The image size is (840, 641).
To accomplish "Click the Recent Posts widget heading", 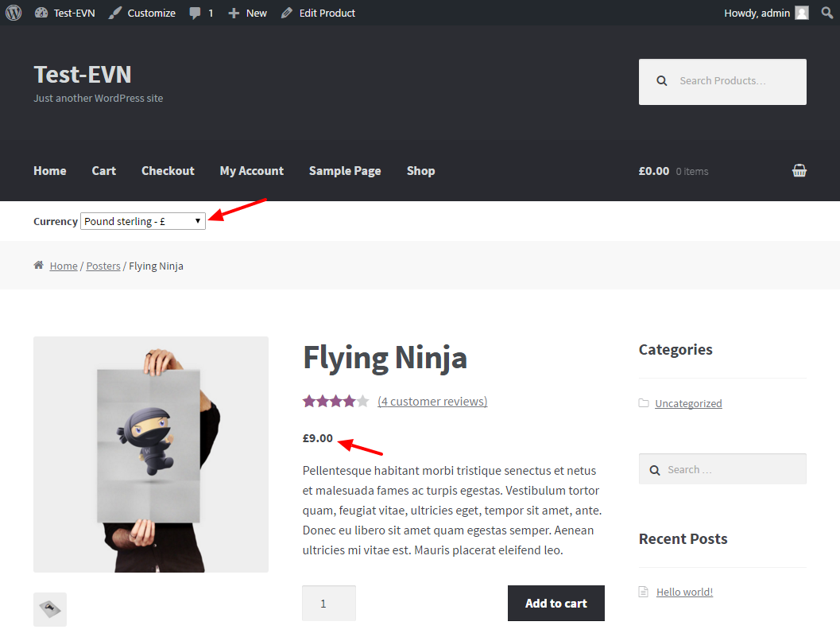I will 683,538.
